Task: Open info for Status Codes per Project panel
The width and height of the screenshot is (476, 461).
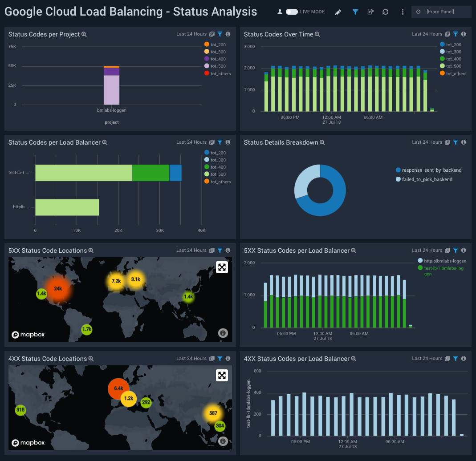Action: click(x=228, y=34)
